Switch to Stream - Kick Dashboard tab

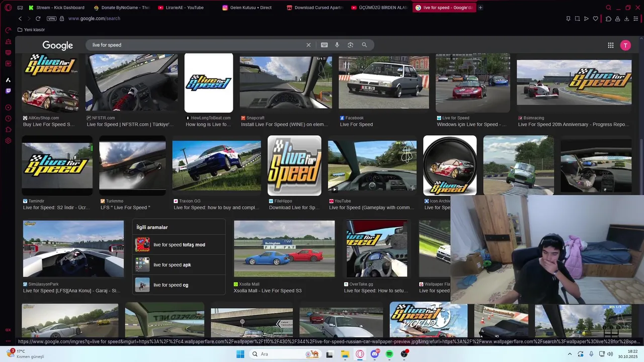[56, 8]
